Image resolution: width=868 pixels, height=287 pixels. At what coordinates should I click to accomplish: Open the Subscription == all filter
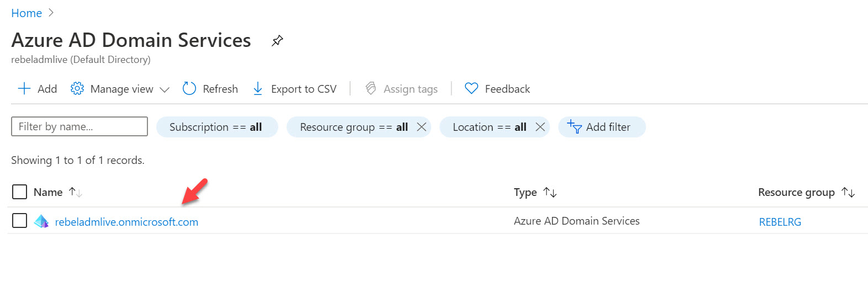tap(216, 127)
